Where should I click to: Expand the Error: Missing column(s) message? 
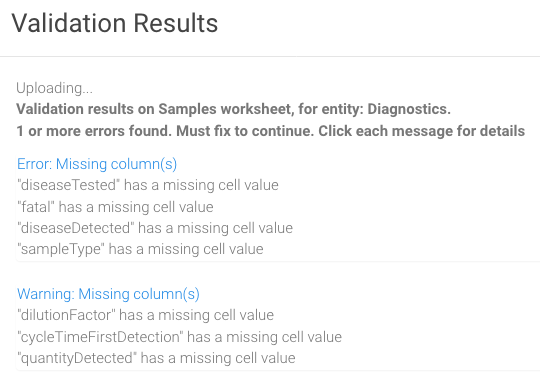point(97,164)
